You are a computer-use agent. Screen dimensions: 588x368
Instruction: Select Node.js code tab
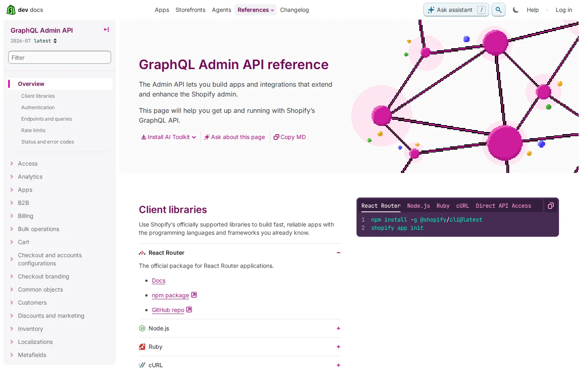[419, 206]
